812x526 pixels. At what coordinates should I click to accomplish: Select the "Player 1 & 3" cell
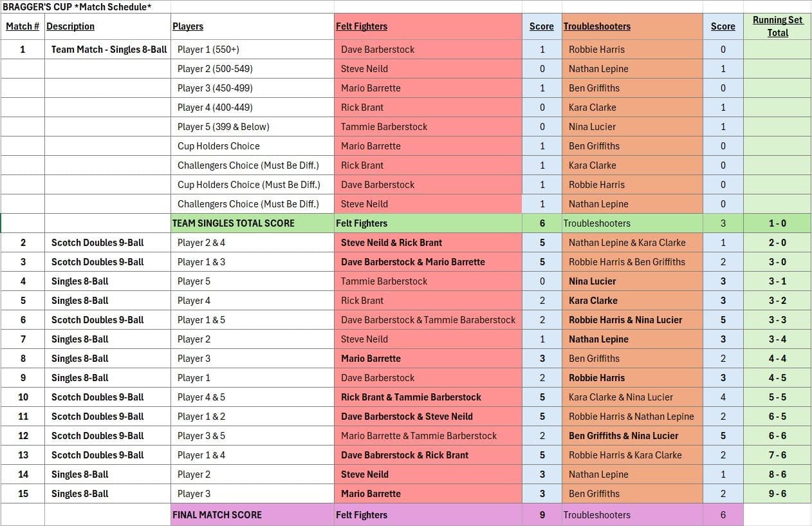(252, 262)
